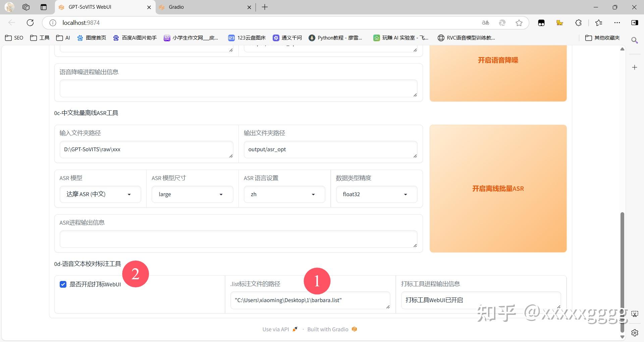Open the ASR 模型 dropdown
Image resolution: width=644 pixels, height=342 pixels.
100,194
